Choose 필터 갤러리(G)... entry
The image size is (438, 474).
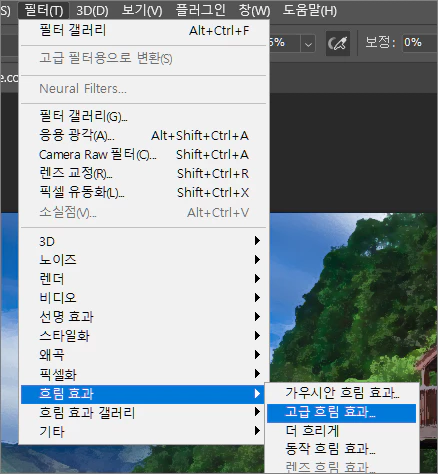144,116
